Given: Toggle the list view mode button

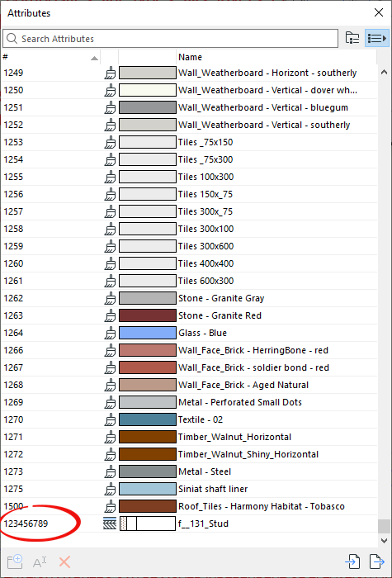Looking at the screenshot, I should [377, 38].
